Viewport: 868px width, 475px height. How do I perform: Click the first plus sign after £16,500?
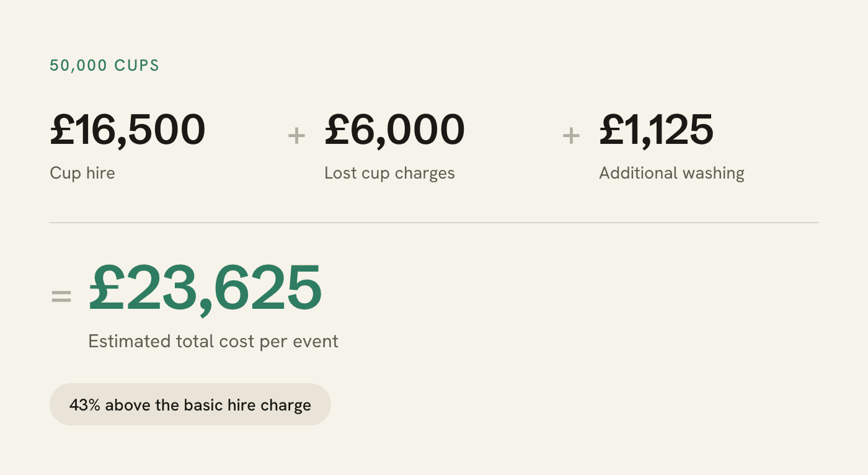tap(297, 135)
